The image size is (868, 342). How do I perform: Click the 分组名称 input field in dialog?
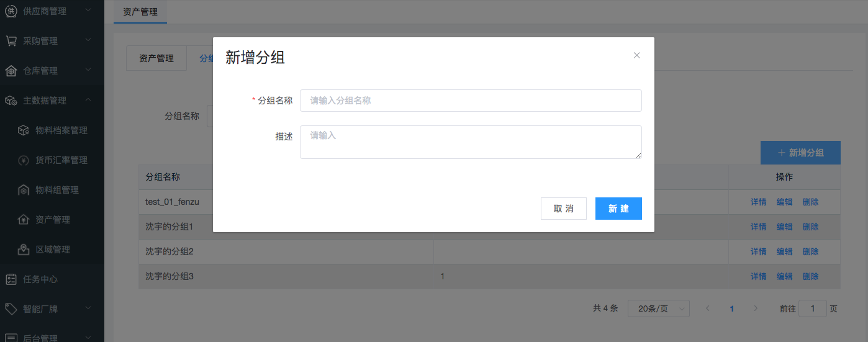(470, 101)
